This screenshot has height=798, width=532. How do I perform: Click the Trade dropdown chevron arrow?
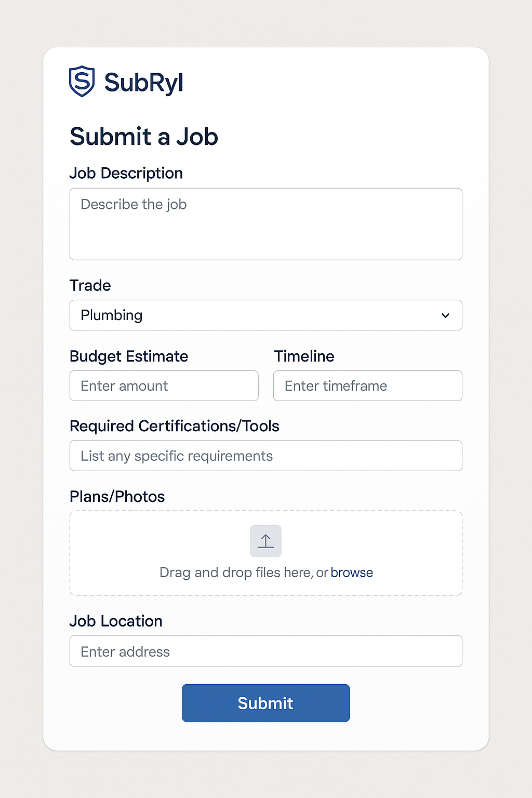click(445, 315)
